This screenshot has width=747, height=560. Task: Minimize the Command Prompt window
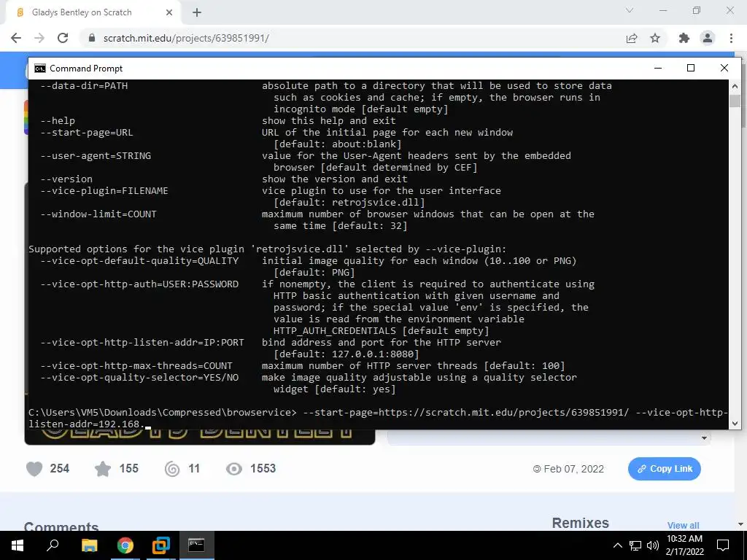[x=658, y=68]
